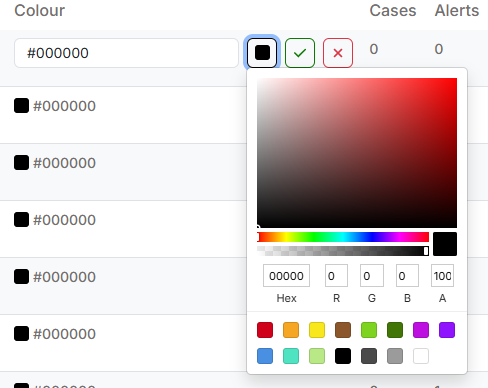This screenshot has height=388, width=488.
Task: Click the Colour column header
Action: [40, 10]
